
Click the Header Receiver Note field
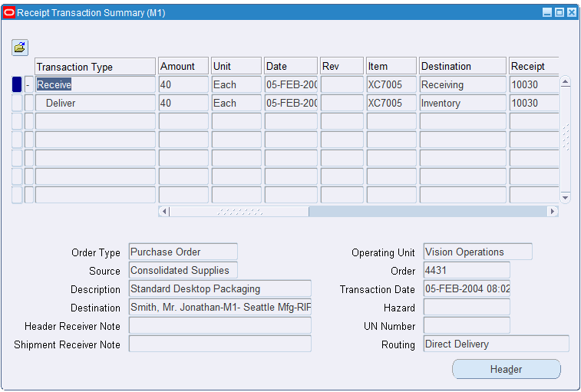(x=220, y=326)
